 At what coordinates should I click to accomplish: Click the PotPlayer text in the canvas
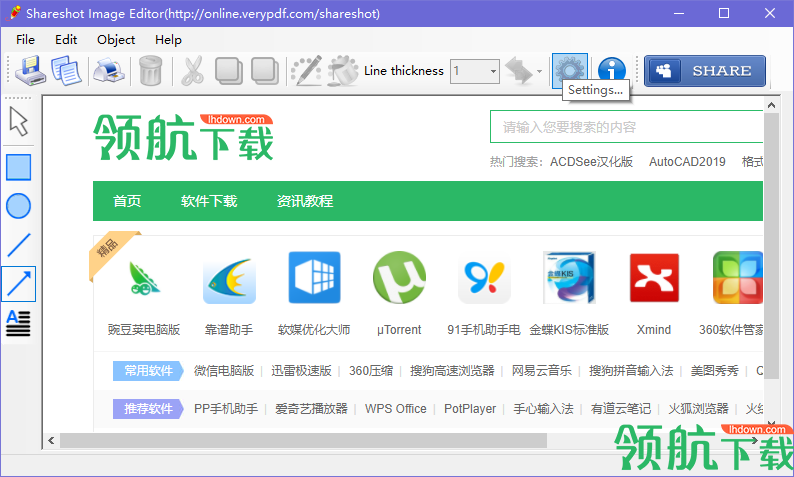click(470, 409)
